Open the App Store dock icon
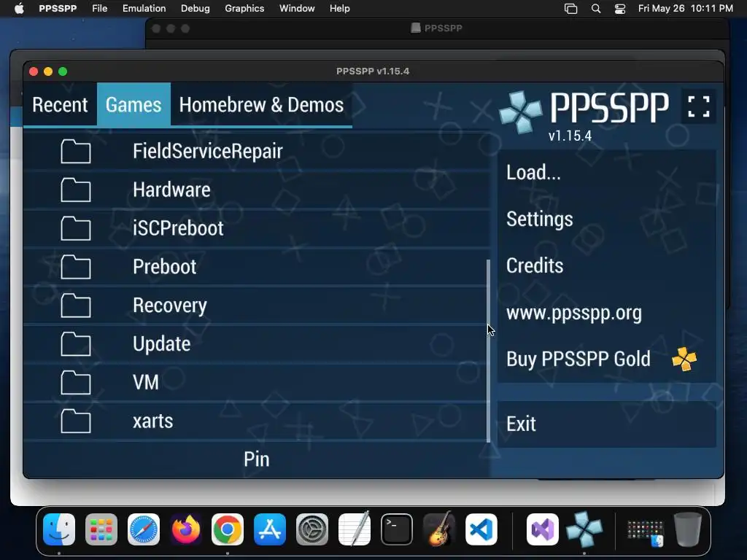 270,529
